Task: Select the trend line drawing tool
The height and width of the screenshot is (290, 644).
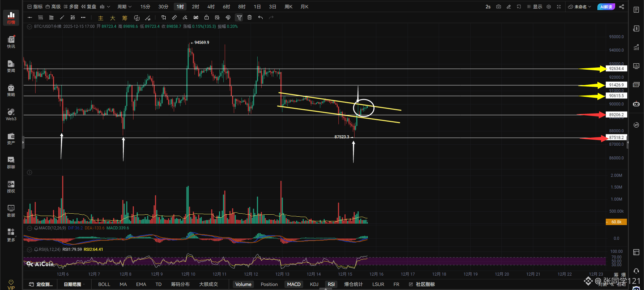Action: (62, 17)
